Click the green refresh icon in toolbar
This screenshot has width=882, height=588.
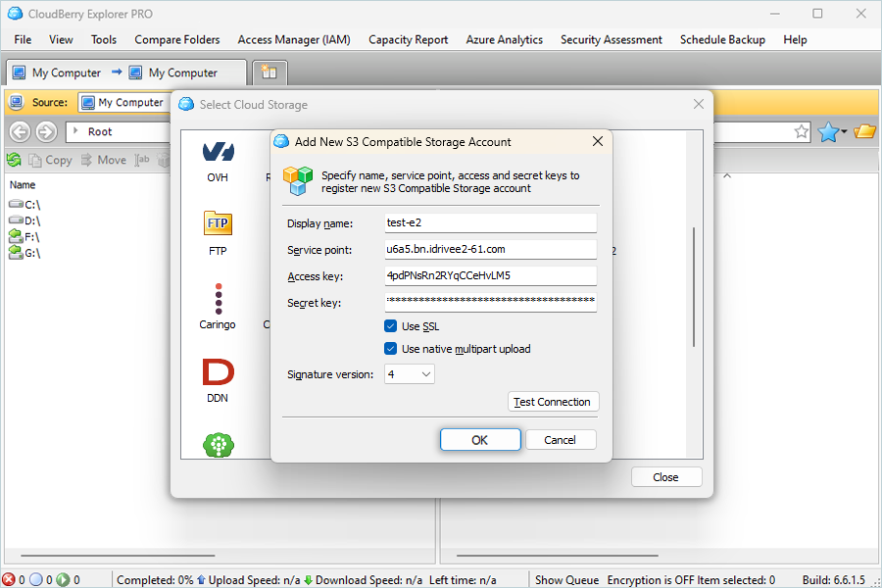tap(14, 161)
